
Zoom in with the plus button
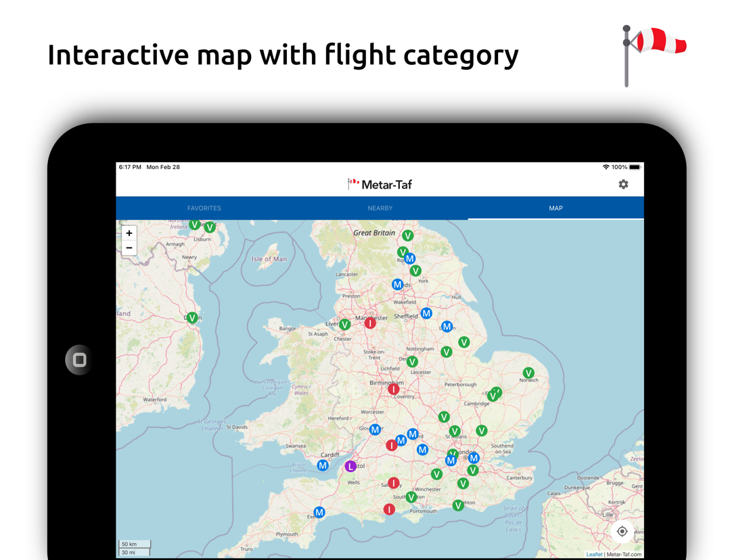coord(129,233)
